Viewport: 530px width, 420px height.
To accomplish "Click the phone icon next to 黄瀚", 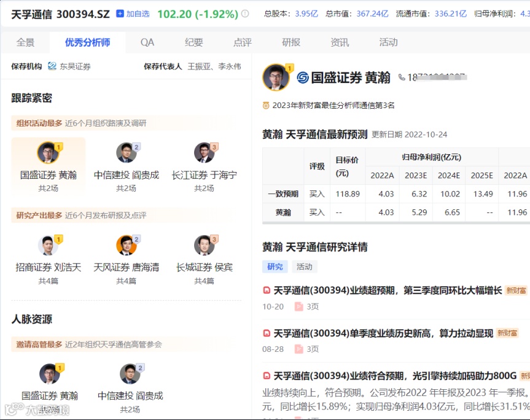I will (402, 77).
